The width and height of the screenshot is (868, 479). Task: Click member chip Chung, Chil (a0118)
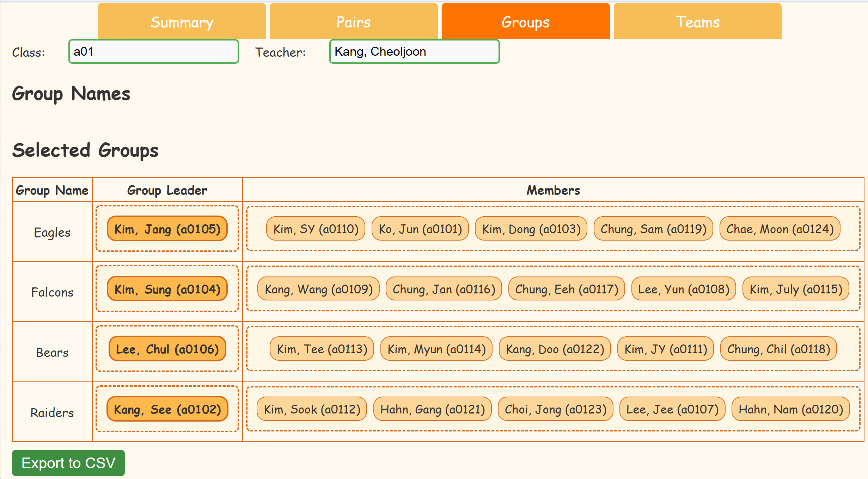click(x=778, y=349)
